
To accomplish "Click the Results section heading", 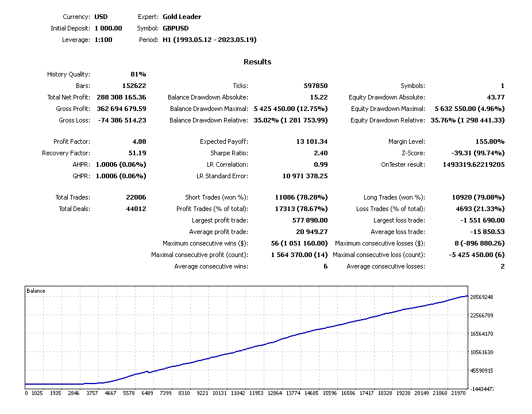I will 257,62.
